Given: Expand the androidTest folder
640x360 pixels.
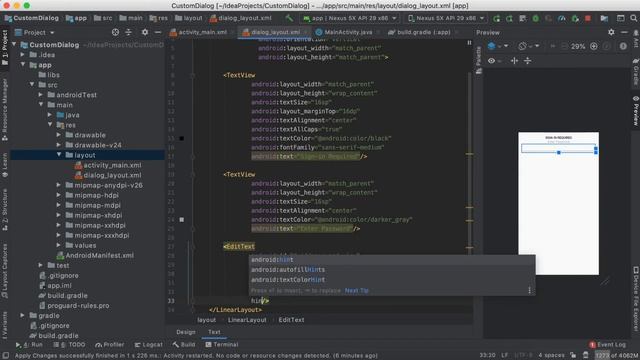Looking at the screenshot, I should pos(41,95).
